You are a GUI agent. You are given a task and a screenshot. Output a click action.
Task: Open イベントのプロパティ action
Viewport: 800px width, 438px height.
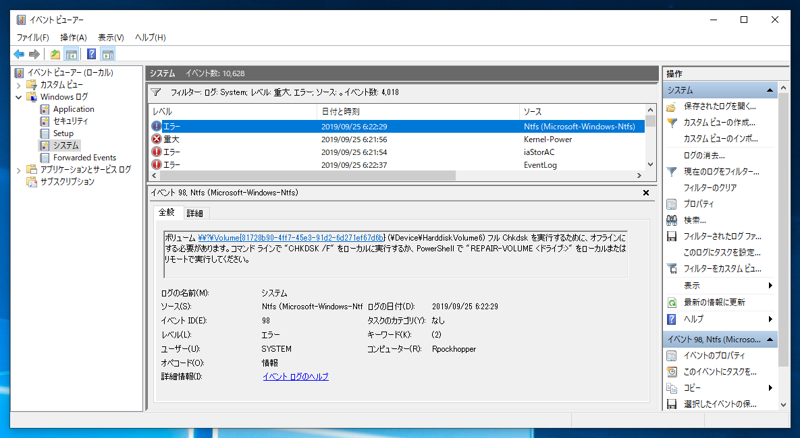tap(714, 355)
